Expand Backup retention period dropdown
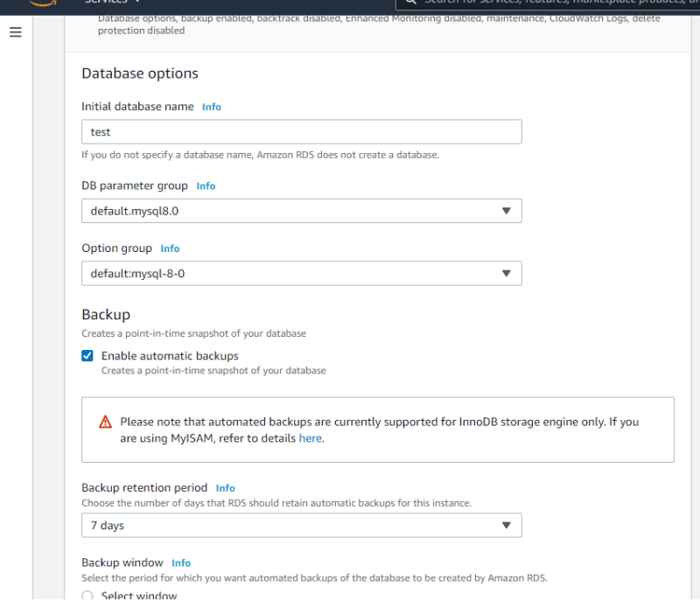The height and width of the screenshot is (601, 700). point(301,525)
